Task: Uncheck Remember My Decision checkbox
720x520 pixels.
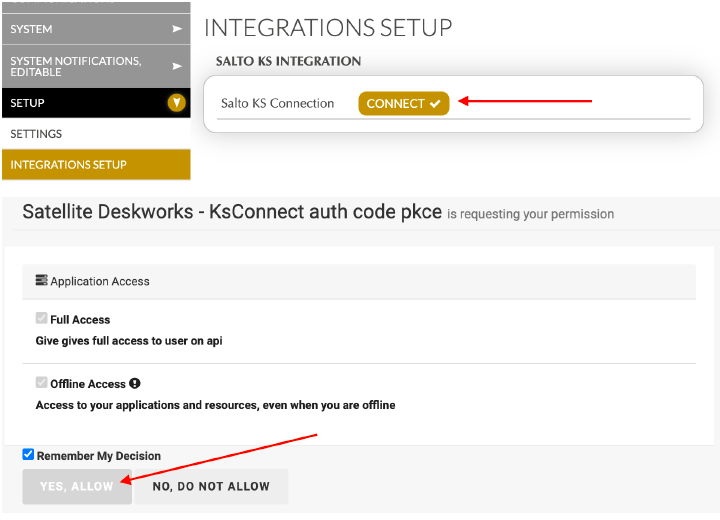Action: (x=28, y=454)
